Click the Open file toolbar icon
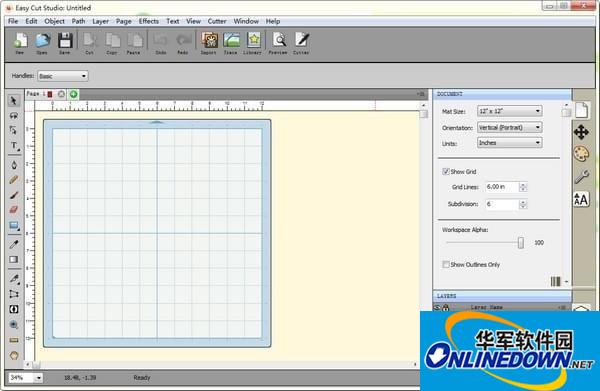The width and height of the screenshot is (600, 391). (x=42, y=43)
